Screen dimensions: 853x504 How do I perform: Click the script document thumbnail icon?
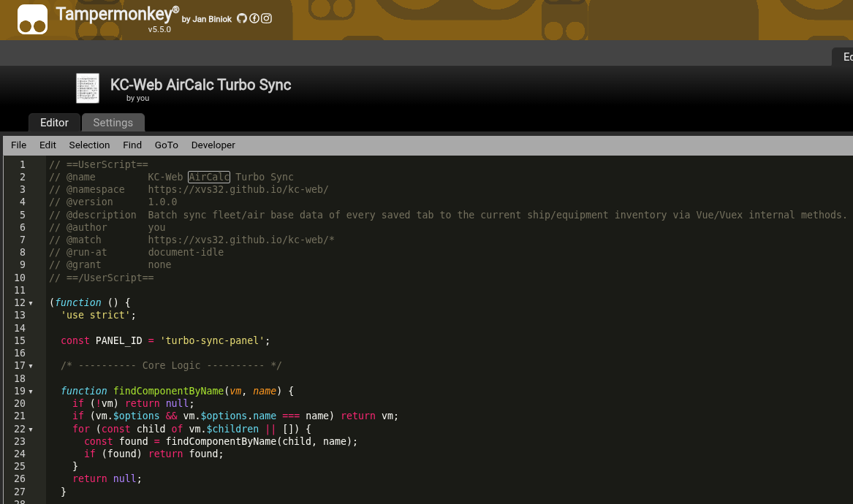click(x=88, y=88)
